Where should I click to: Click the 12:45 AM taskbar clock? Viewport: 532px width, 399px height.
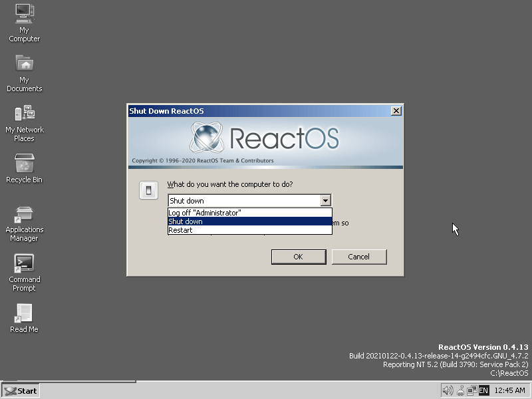pos(509,391)
